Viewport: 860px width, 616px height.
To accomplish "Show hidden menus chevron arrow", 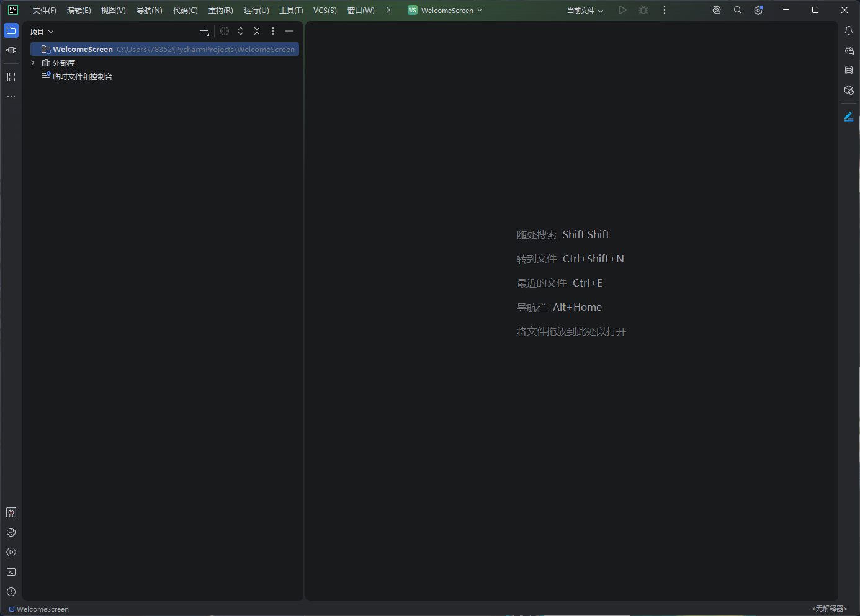I will click(x=388, y=10).
